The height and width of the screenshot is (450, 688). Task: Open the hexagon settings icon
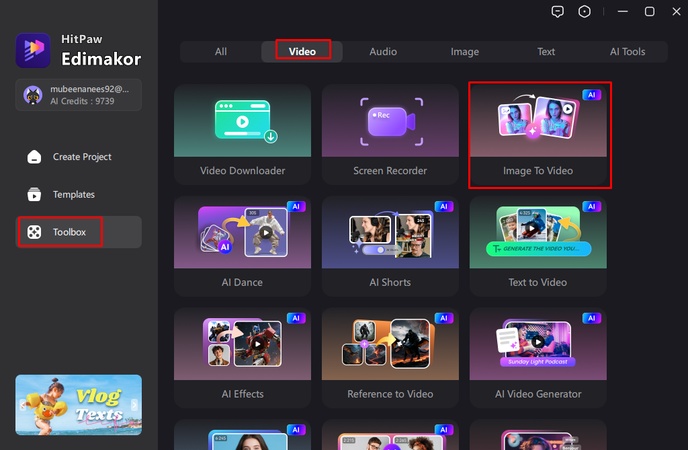coord(584,11)
